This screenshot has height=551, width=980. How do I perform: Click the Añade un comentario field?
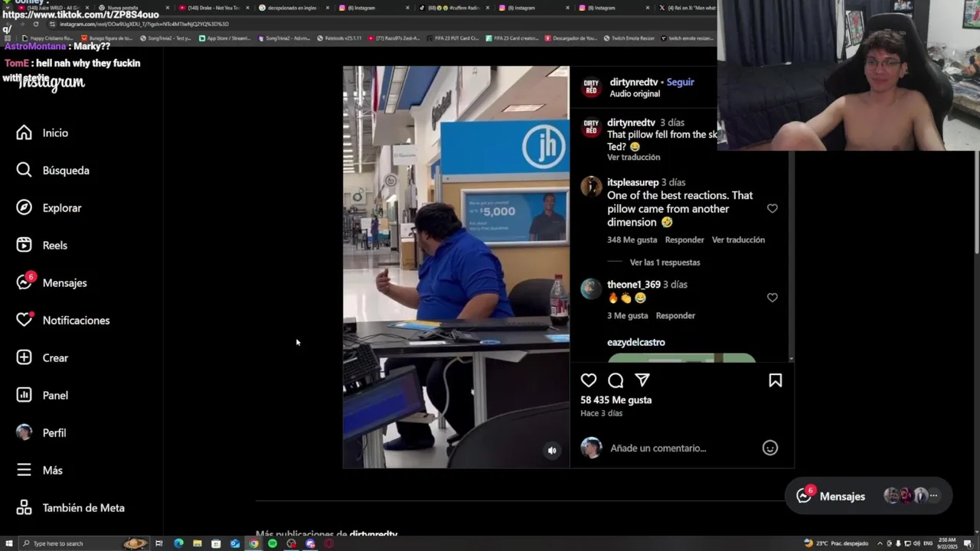pyautogui.click(x=681, y=448)
